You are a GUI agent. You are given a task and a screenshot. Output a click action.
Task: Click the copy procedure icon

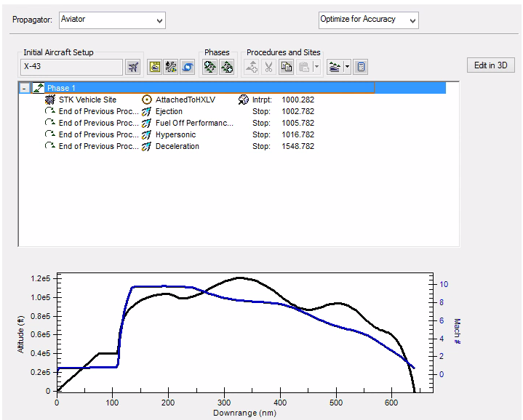pos(287,67)
